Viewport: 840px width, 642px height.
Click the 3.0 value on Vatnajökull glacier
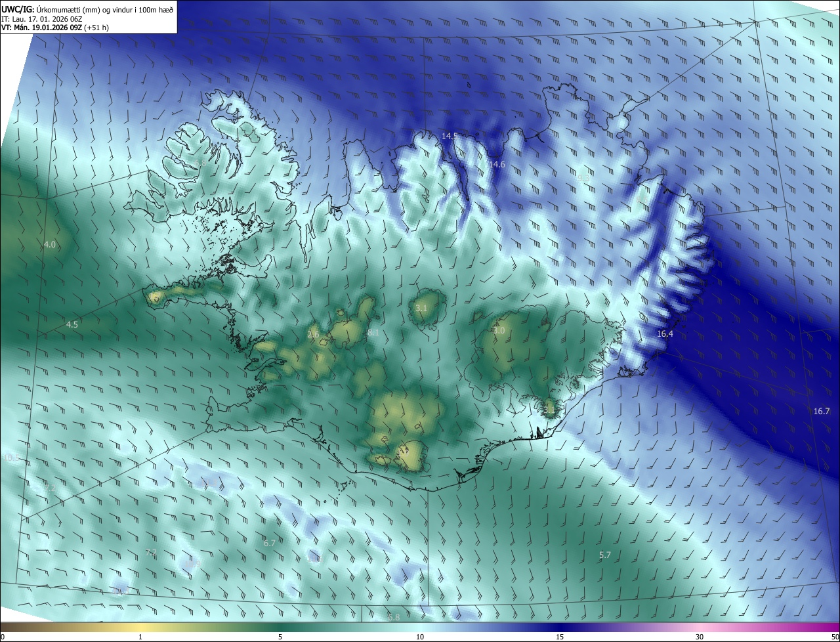coord(499,330)
